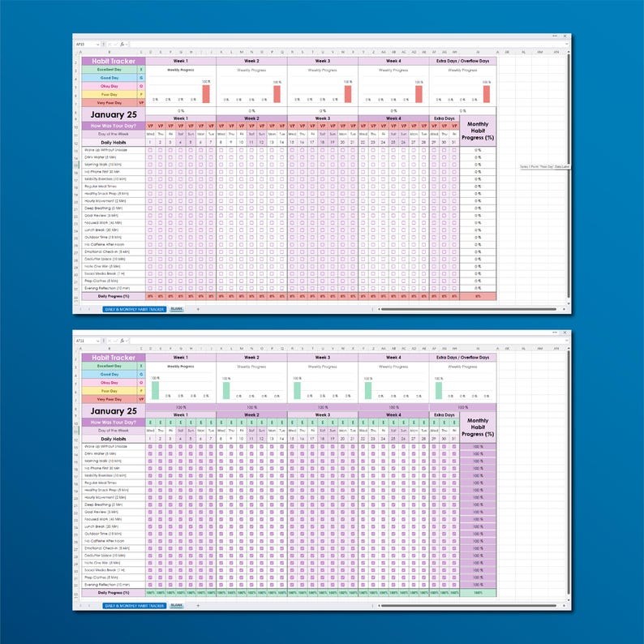
Task: Open Name Box dropdown arrow in bottom window
Action: click(98, 341)
